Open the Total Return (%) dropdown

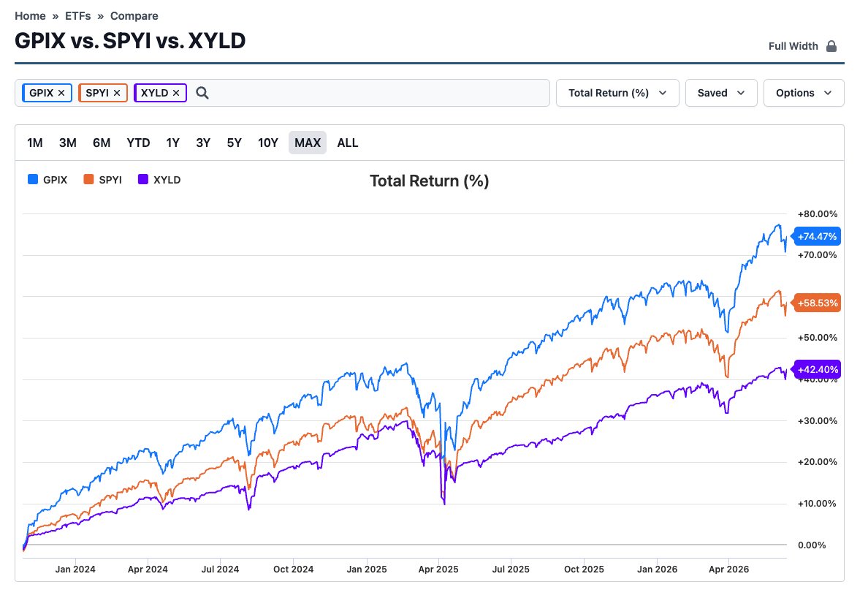tap(617, 93)
